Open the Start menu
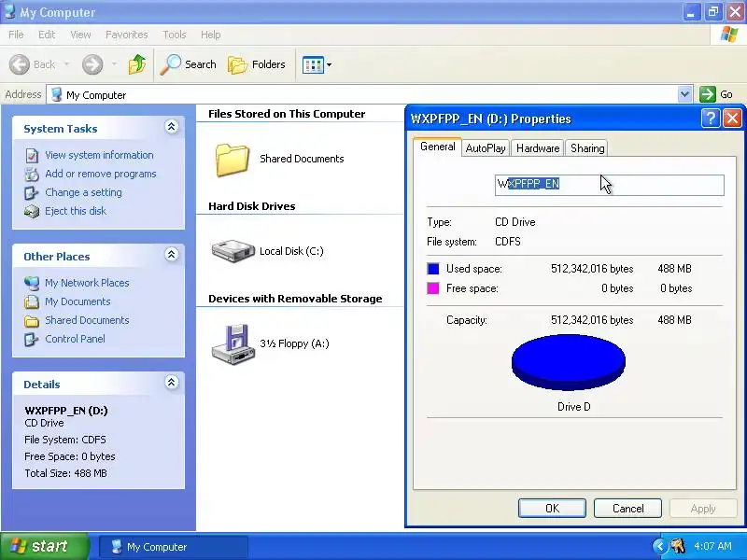747x560 pixels. pyautogui.click(x=45, y=546)
